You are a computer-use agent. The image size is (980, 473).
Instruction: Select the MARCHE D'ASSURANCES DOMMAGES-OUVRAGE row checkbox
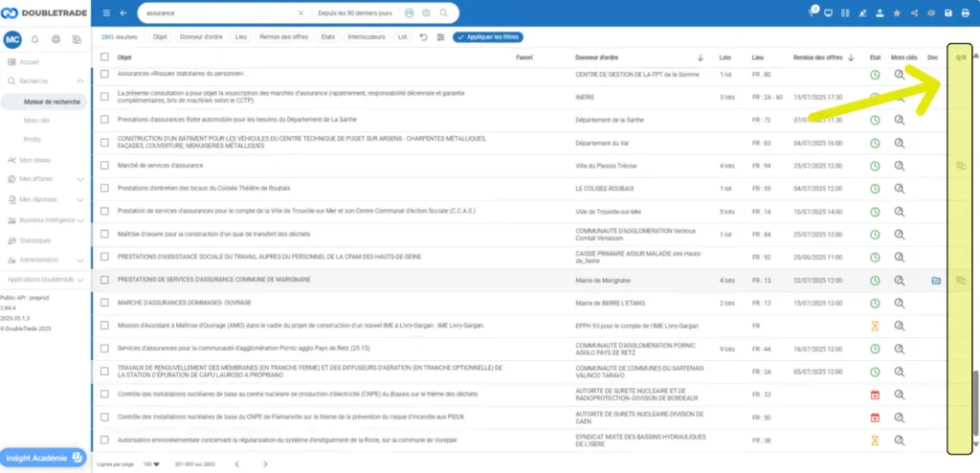[105, 304]
